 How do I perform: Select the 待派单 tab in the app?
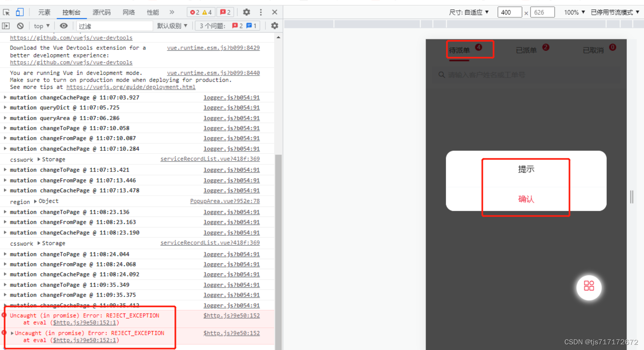click(459, 50)
